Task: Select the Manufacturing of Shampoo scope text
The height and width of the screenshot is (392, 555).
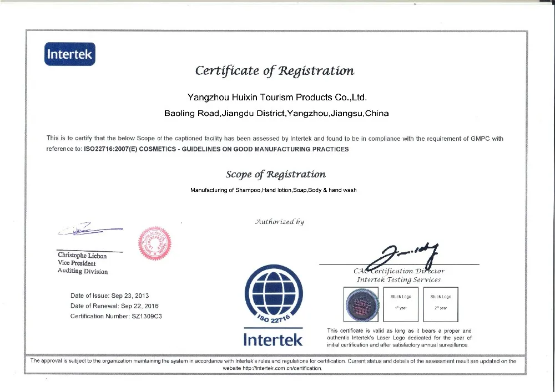Action: tap(273, 190)
